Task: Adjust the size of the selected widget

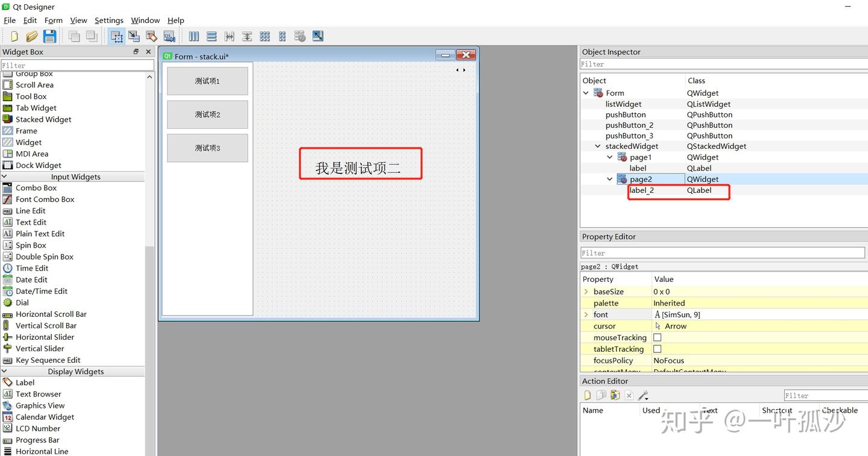Action: tap(318, 36)
